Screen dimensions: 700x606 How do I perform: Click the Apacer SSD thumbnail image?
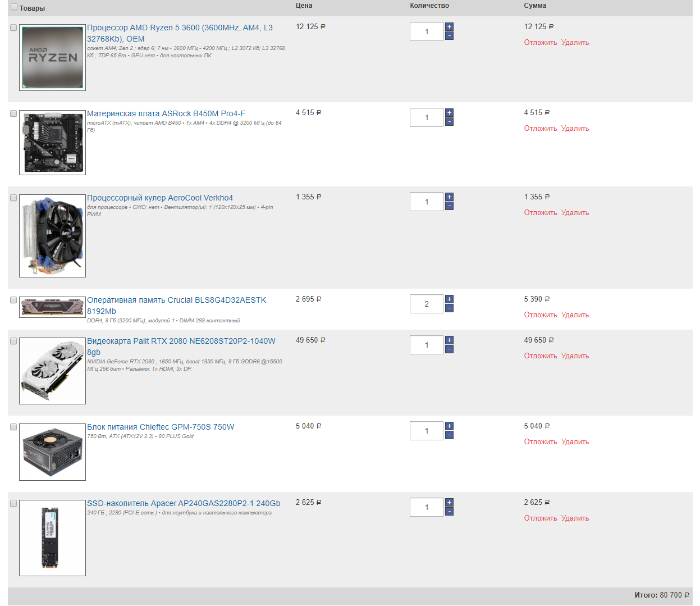52,538
